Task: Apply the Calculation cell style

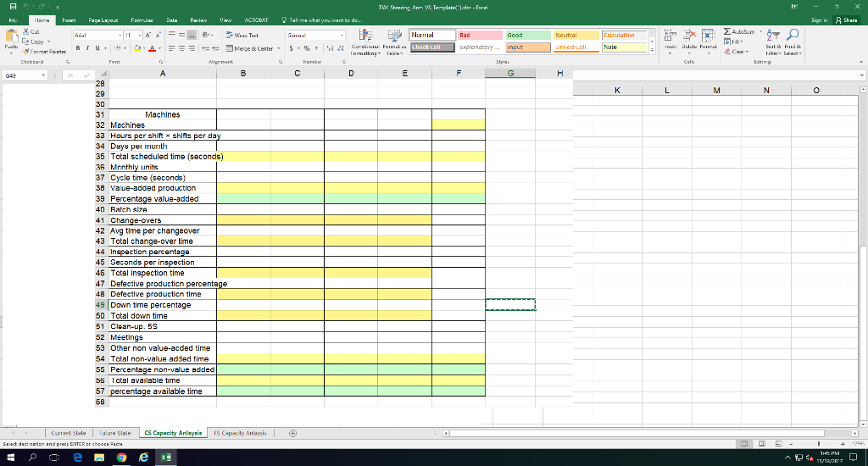Action: pyautogui.click(x=625, y=35)
